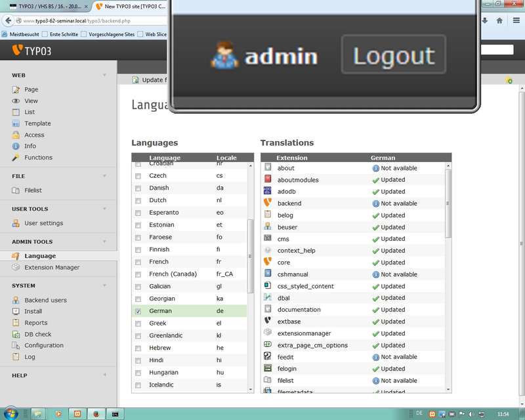Collapse the SYSTEM module group
The width and height of the screenshot is (525, 420).
(x=104, y=285)
